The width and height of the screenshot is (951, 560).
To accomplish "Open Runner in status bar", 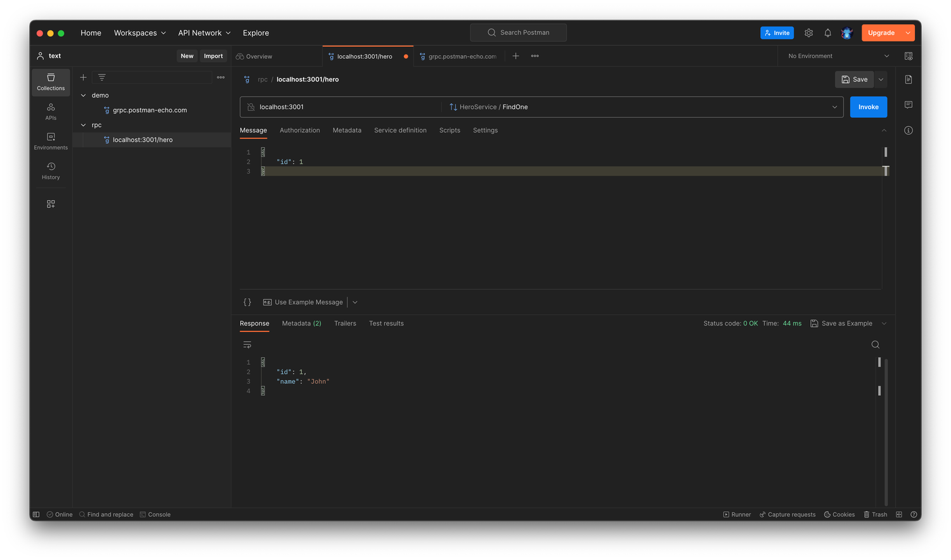I will (x=737, y=514).
